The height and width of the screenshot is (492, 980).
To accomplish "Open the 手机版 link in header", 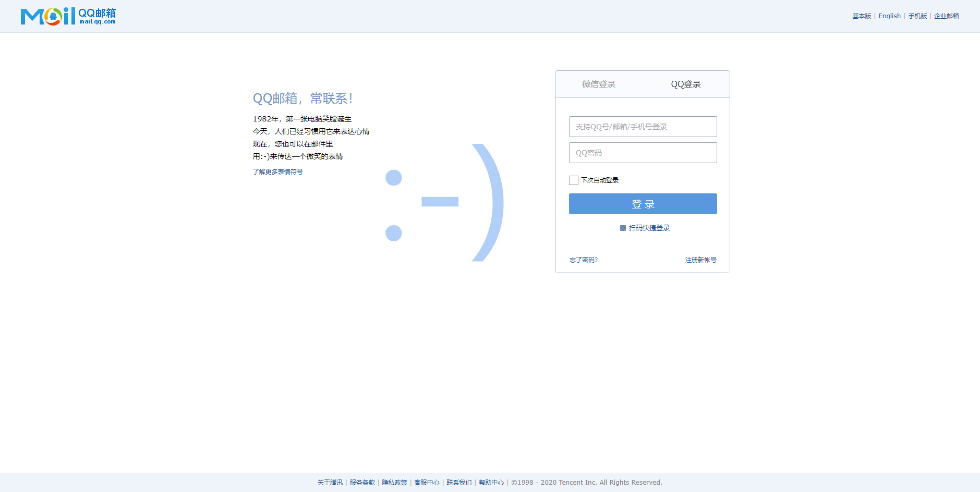I will coord(917,16).
